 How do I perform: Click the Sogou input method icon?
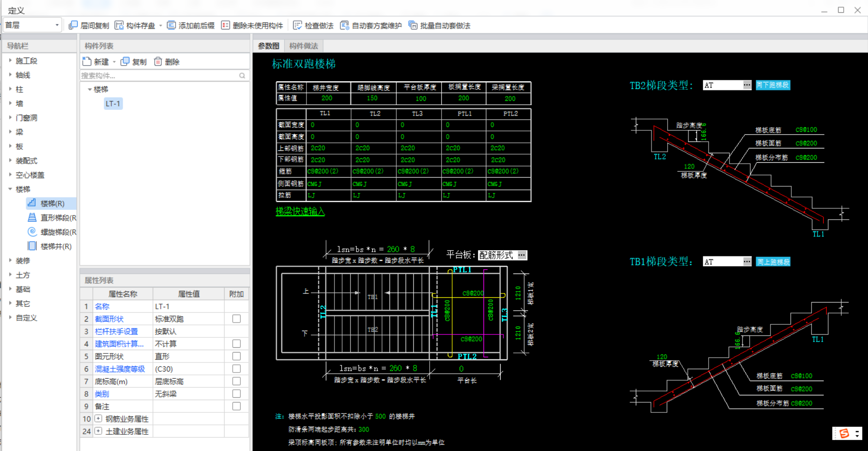pyautogui.click(x=845, y=433)
